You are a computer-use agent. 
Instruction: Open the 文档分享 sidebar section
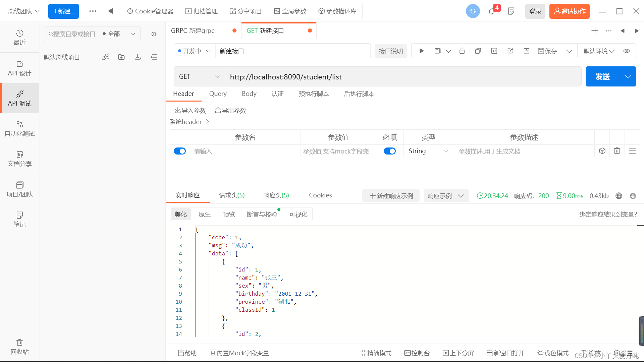click(19, 159)
